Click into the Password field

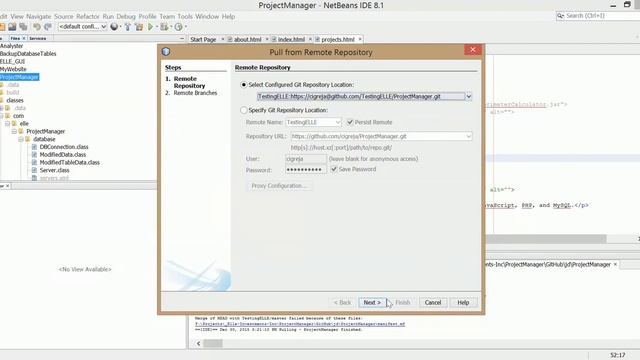[306, 169]
